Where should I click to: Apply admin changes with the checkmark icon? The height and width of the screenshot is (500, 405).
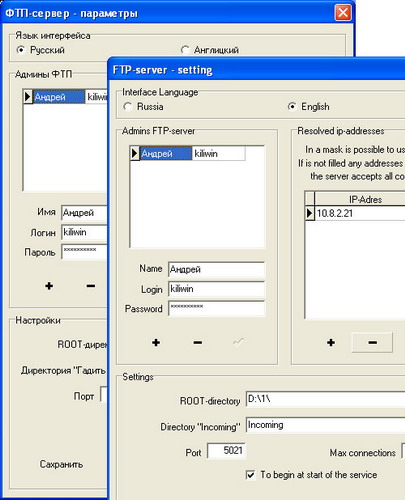238,342
